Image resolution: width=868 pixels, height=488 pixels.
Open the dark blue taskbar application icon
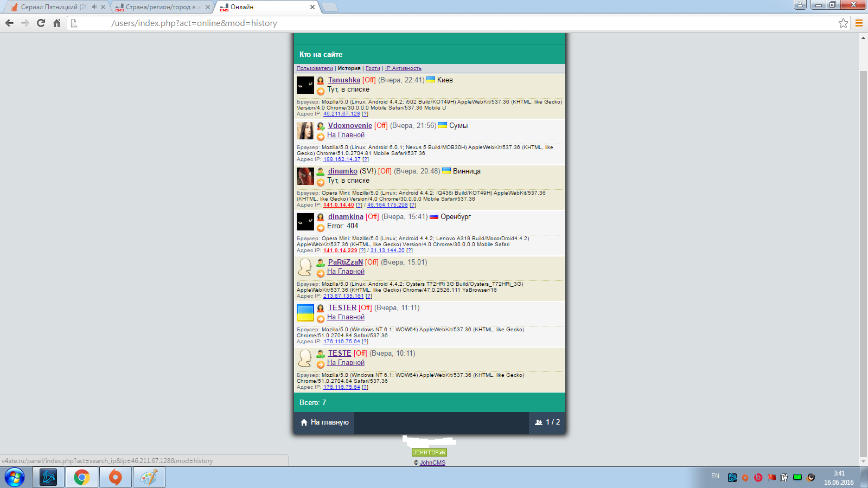click(48, 478)
